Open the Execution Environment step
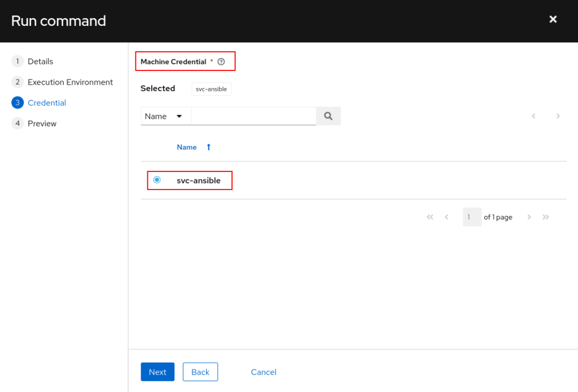This screenshot has height=392, width=578. pos(70,82)
